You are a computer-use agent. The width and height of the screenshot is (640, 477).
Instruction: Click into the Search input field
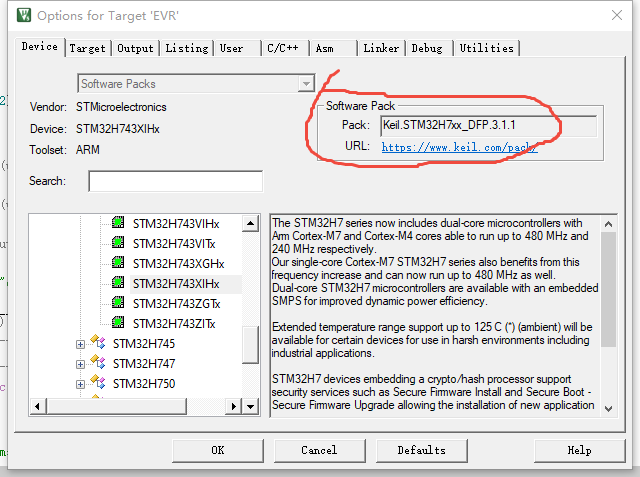pyautogui.click(x=176, y=181)
